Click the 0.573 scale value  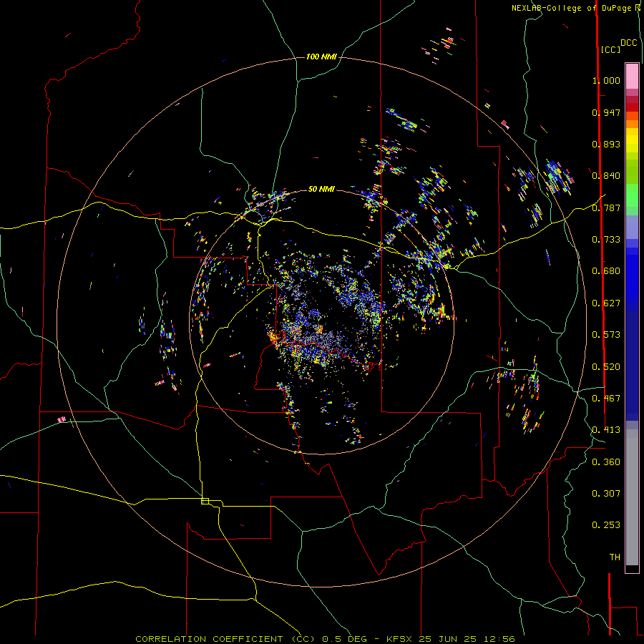click(x=606, y=335)
